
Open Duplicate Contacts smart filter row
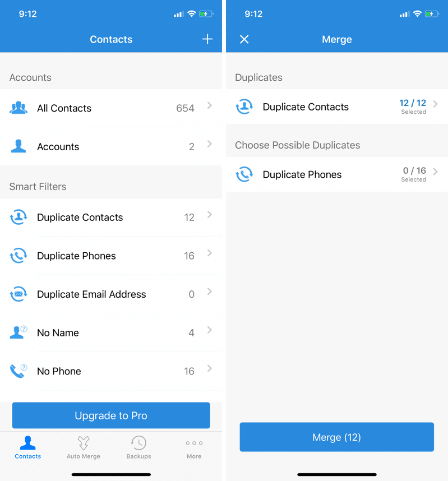coord(110,218)
